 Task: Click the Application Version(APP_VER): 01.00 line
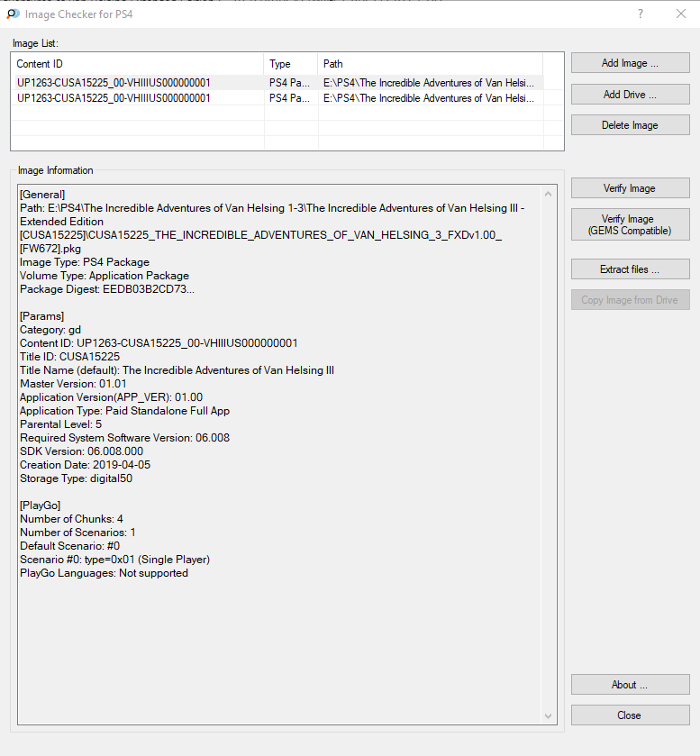pyautogui.click(x=112, y=397)
